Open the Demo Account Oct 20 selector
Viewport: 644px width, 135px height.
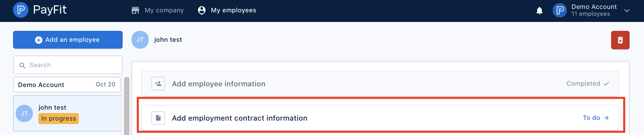point(67,85)
